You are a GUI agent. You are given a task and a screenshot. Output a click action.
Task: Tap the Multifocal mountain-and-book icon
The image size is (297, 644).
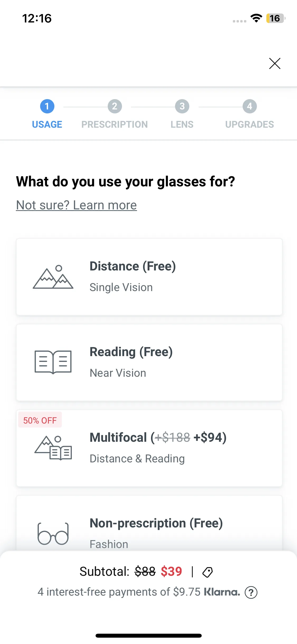(x=53, y=448)
